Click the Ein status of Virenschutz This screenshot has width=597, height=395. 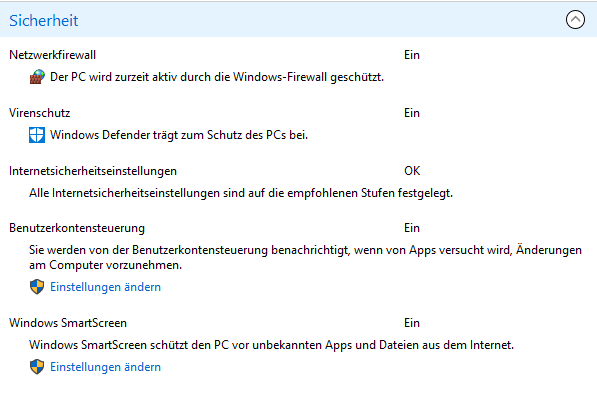[412, 113]
